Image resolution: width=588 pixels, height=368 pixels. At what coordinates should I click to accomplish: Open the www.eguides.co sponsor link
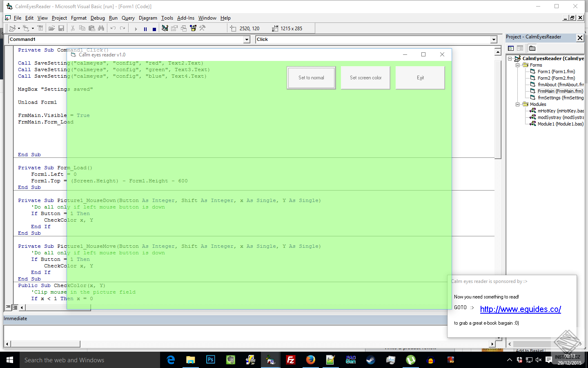pos(520,310)
